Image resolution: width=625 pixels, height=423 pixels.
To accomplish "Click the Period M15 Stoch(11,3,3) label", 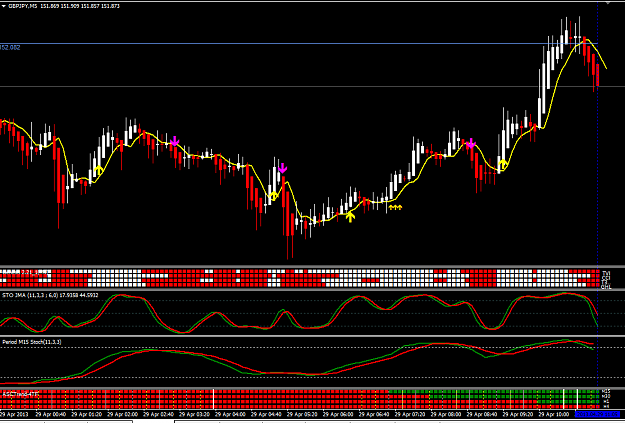I will [32, 342].
